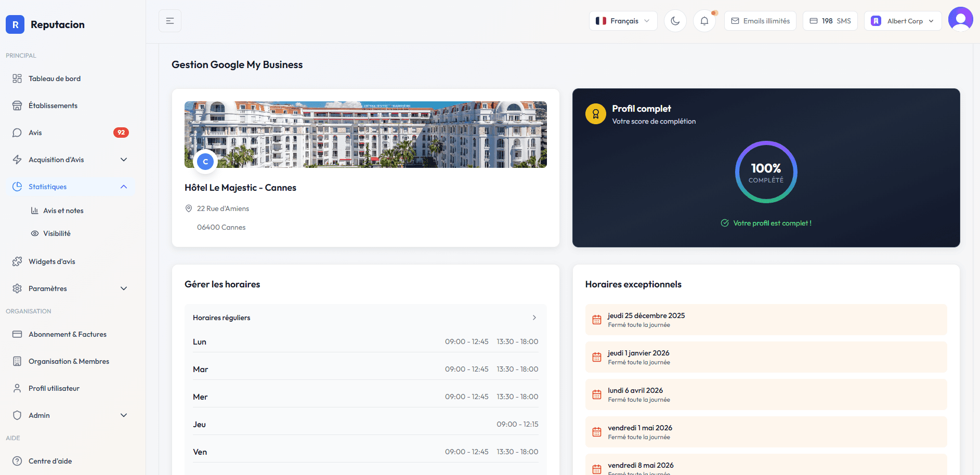Viewport: 980px width, 475px height.
Task: Collapse the sidebar using the hamburger icon
Action: click(x=169, y=20)
